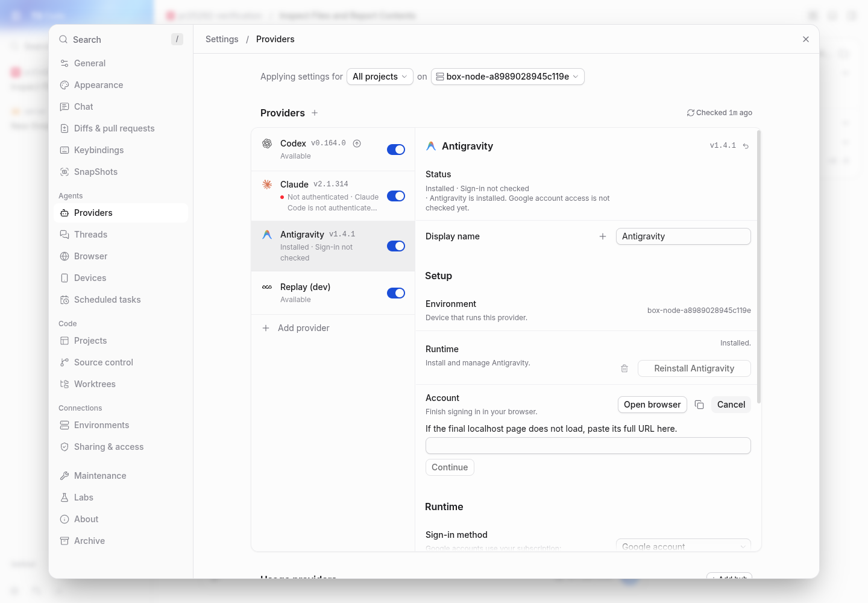Open the Archive section
The image size is (868, 603).
121,541
